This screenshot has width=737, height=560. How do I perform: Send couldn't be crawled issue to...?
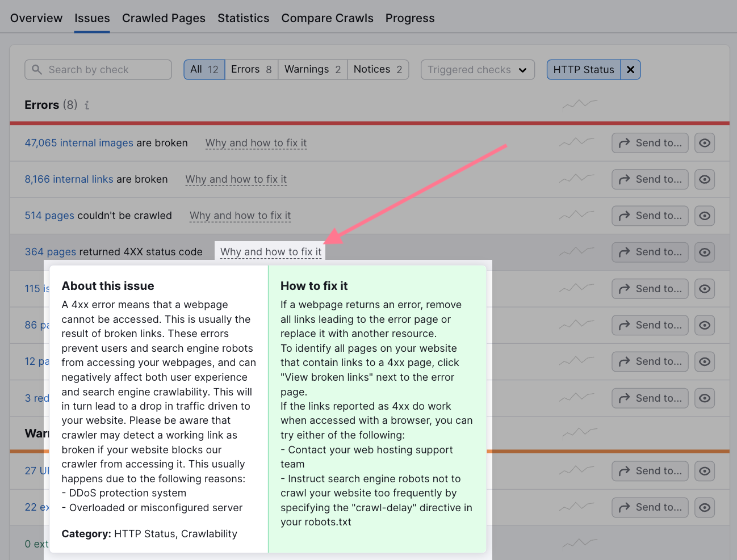tap(650, 216)
